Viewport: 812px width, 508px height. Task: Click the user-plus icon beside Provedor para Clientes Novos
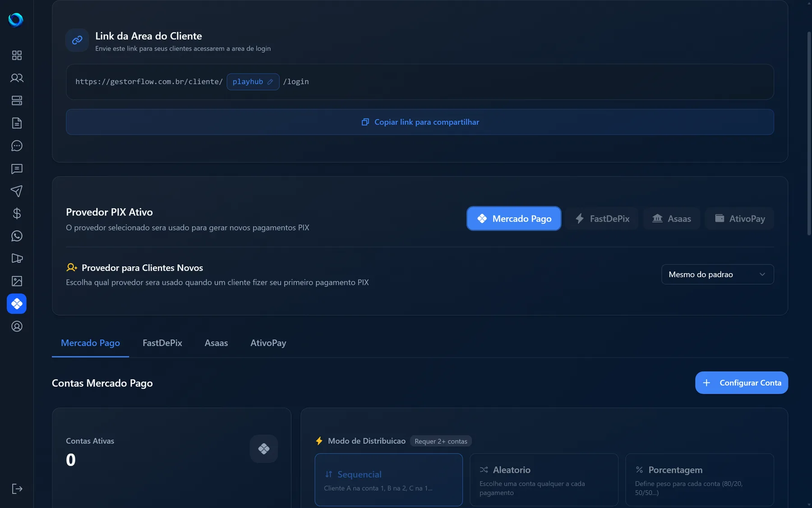(x=72, y=267)
